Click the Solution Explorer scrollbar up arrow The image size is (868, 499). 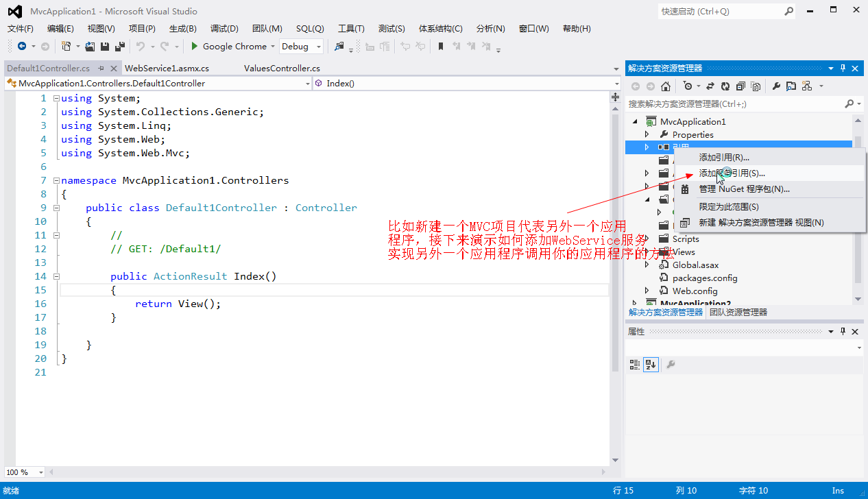click(x=857, y=121)
